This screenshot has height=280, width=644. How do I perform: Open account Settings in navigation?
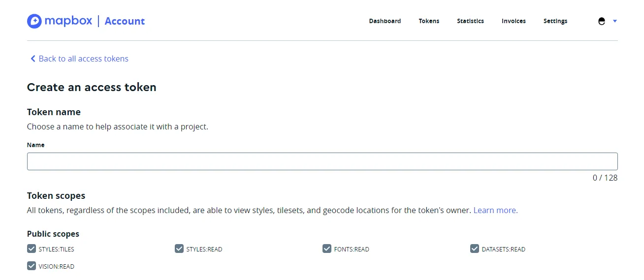555,21
